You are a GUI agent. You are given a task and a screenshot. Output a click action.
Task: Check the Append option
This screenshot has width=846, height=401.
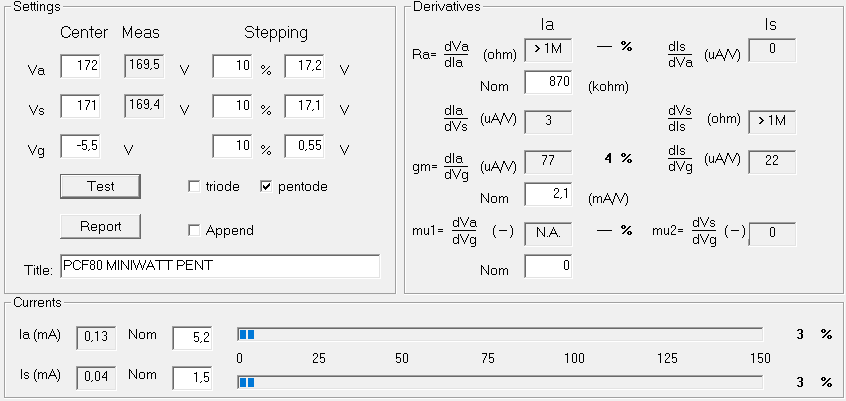point(194,230)
